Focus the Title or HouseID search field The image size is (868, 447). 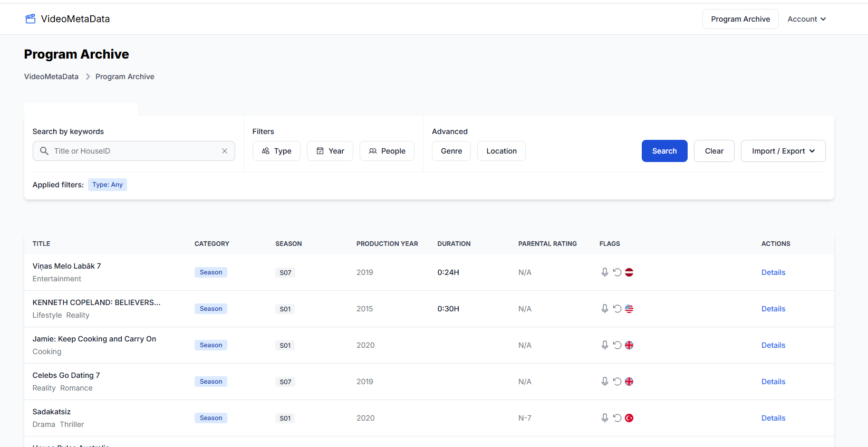[x=134, y=151]
